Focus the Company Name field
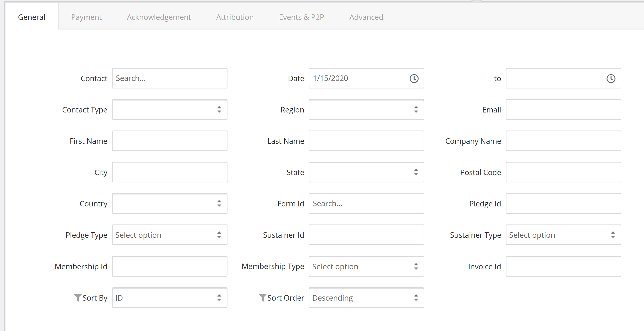The width and height of the screenshot is (644, 331). [x=563, y=141]
